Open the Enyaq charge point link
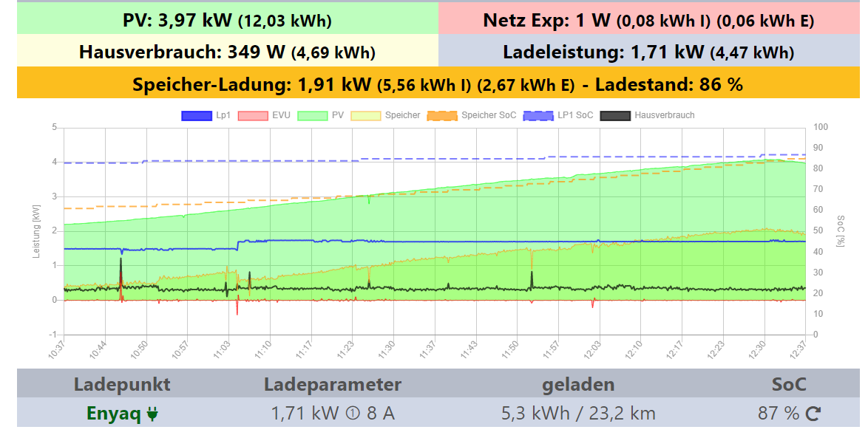Image resolution: width=868 pixels, height=438 pixels. (x=113, y=414)
